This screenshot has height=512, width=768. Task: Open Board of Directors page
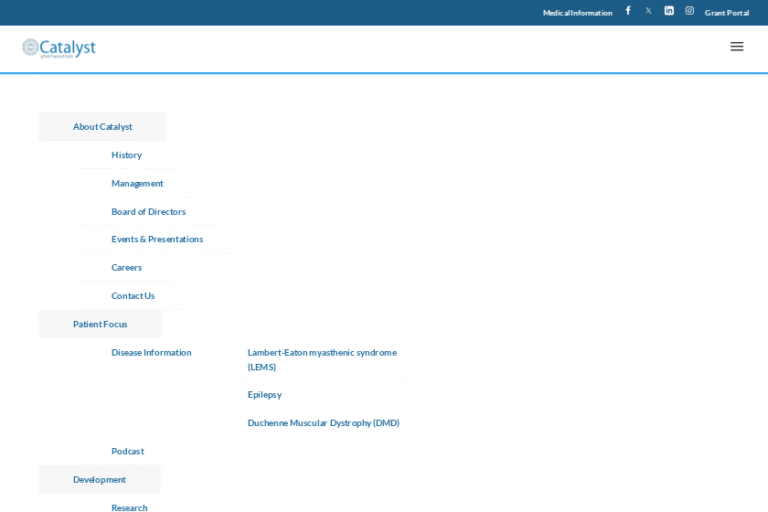(x=148, y=212)
